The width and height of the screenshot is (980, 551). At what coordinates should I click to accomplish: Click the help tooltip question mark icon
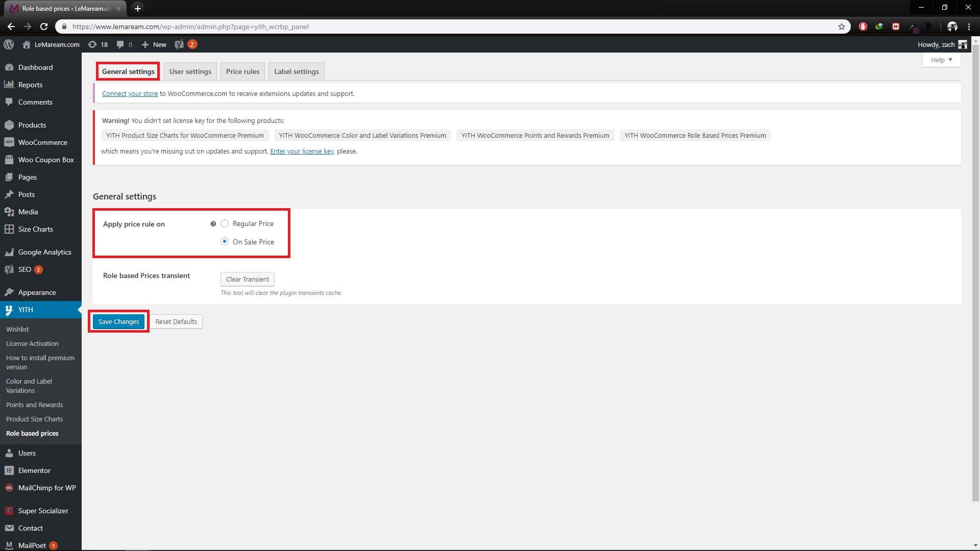pos(213,223)
